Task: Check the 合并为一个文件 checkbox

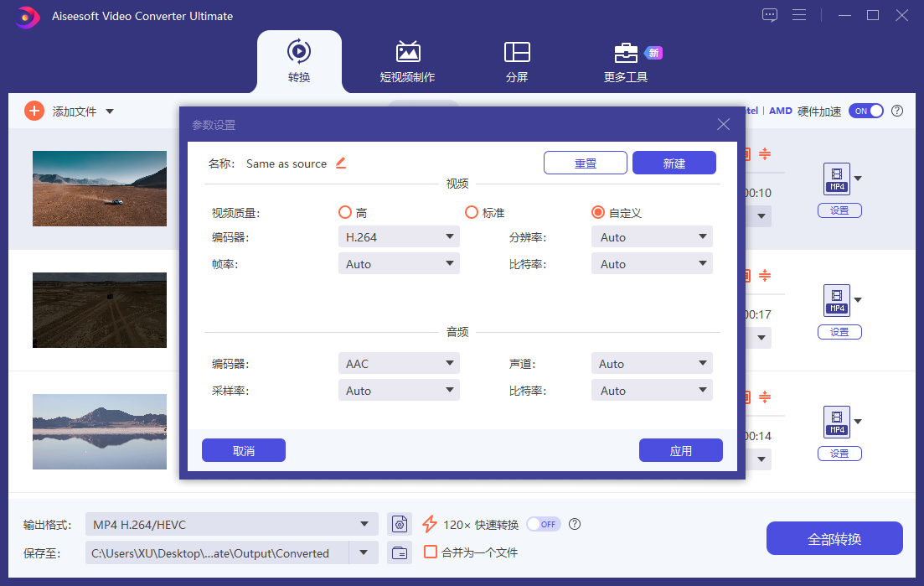Action: (431, 552)
